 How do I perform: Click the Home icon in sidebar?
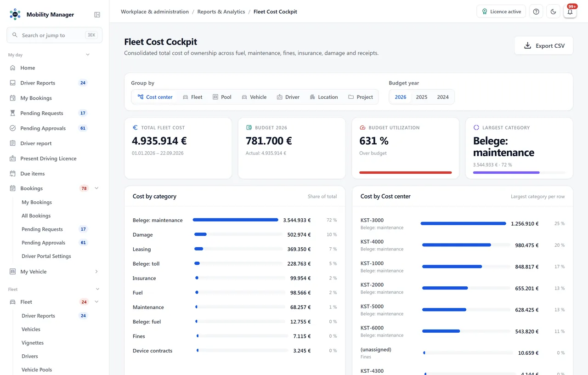pyautogui.click(x=12, y=68)
